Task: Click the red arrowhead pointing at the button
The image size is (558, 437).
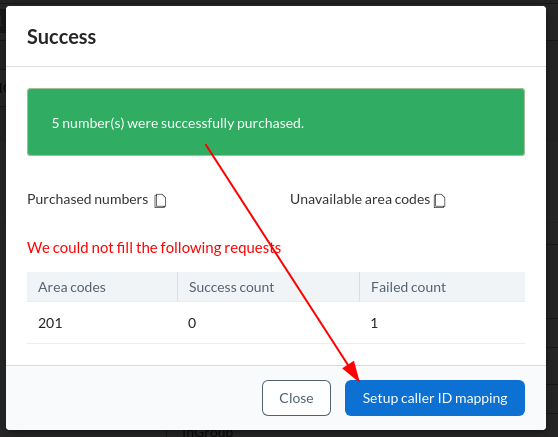Action: pyautogui.click(x=352, y=371)
